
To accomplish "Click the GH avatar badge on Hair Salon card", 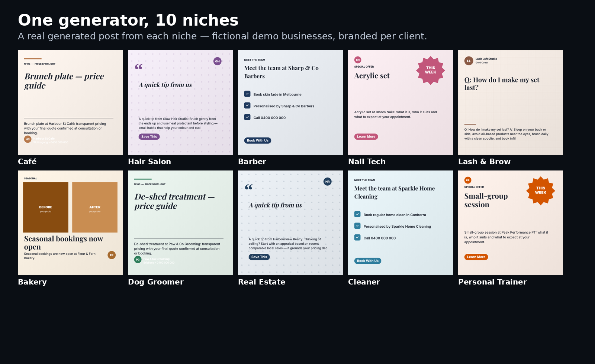I will pos(218,61).
